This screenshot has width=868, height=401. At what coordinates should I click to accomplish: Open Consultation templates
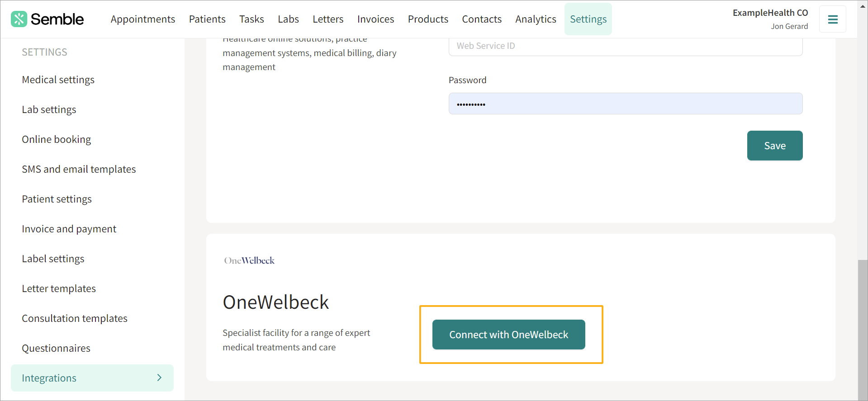pos(75,318)
